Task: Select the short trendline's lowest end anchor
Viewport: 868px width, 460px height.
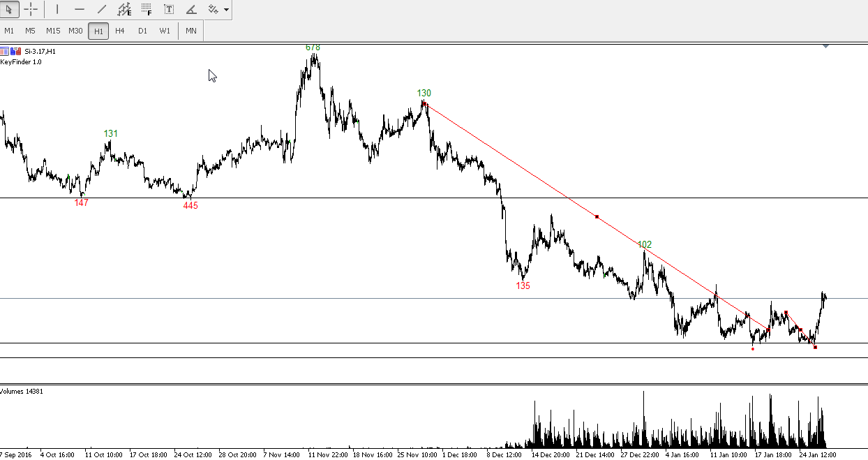Action: point(815,348)
